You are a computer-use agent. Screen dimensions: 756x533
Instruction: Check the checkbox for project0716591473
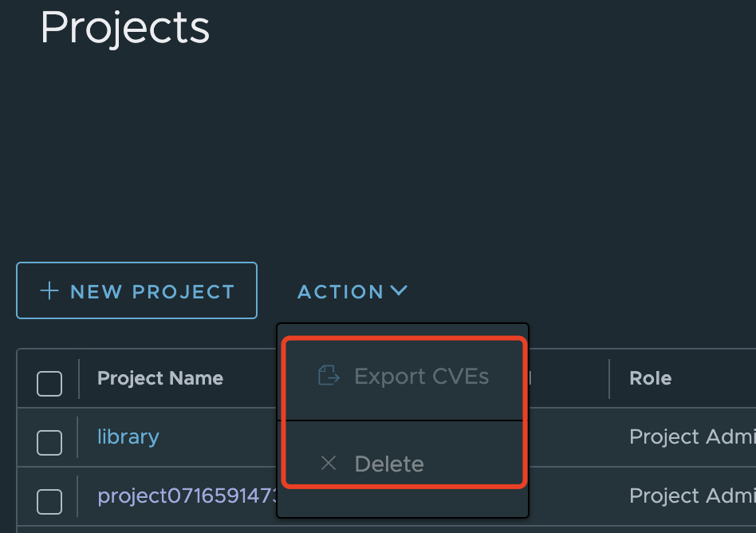pyautogui.click(x=49, y=501)
